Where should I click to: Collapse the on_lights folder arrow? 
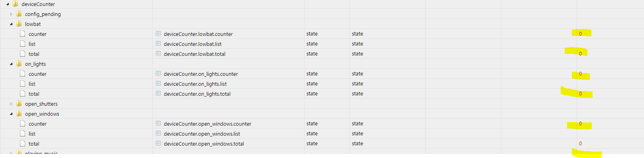[x=11, y=64]
